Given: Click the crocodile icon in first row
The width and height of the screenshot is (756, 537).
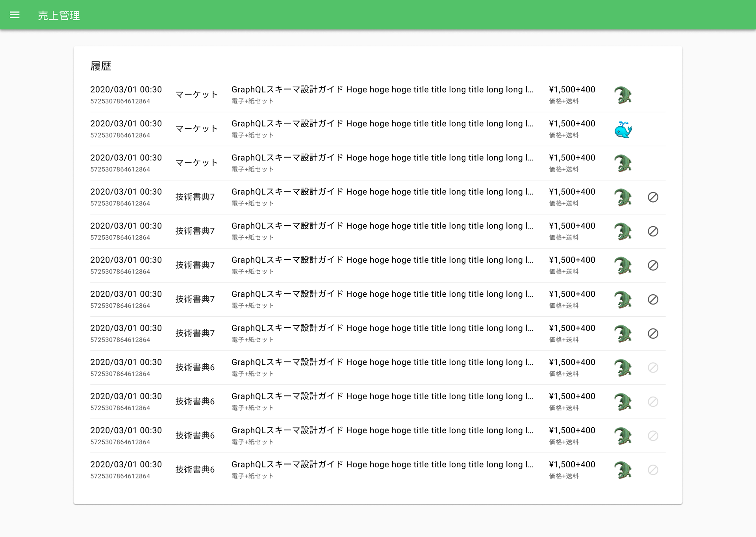Looking at the screenshot, I should coord(623,95).
